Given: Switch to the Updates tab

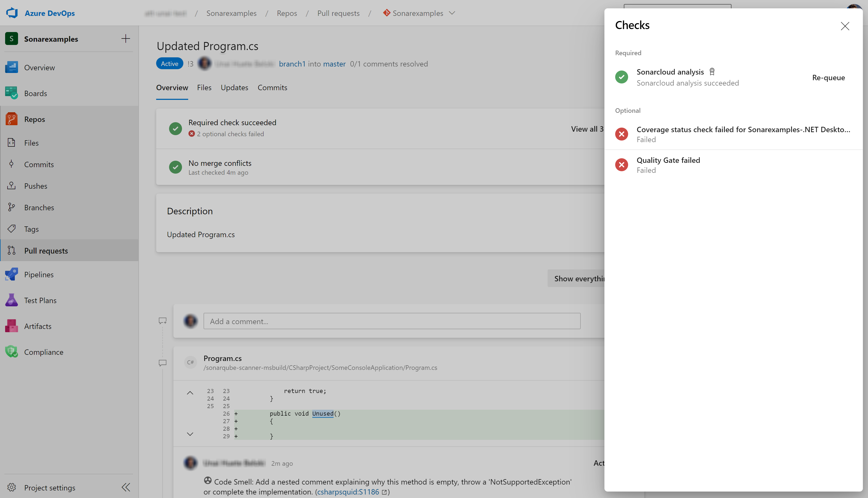Looking at the screenshot, I should tap(234, 87).
